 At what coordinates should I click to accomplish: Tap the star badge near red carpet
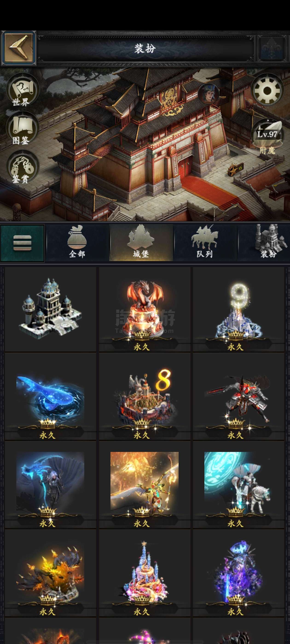point(235,170)
